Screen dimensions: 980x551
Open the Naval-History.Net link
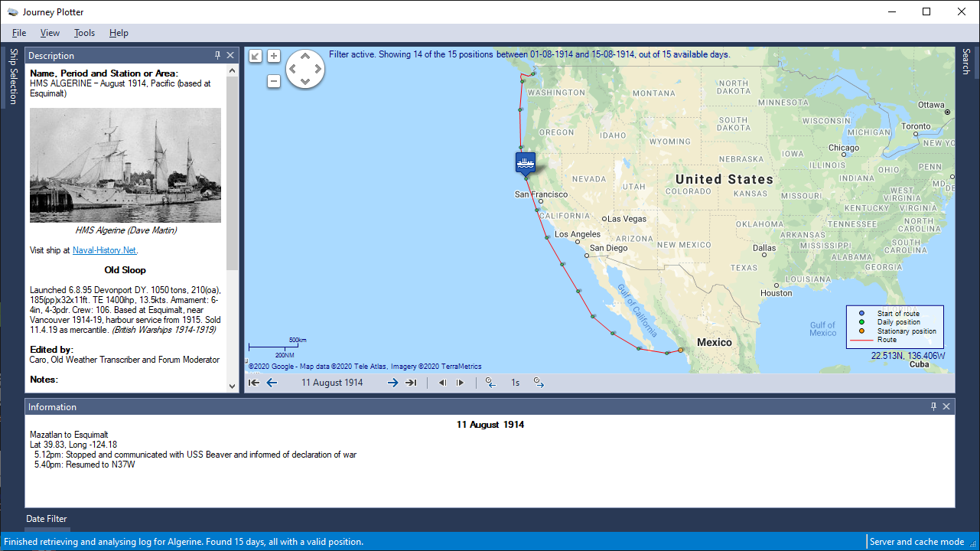[x=105, y=250]
